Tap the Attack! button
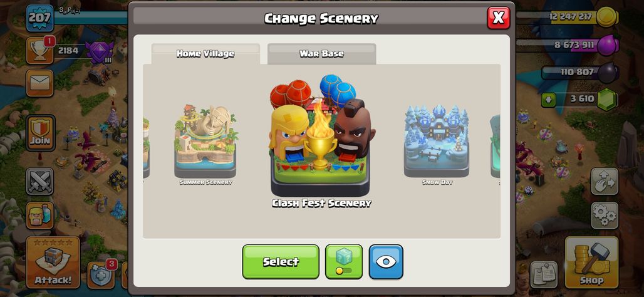Screen dimensions: 644x297 point(53,263)
